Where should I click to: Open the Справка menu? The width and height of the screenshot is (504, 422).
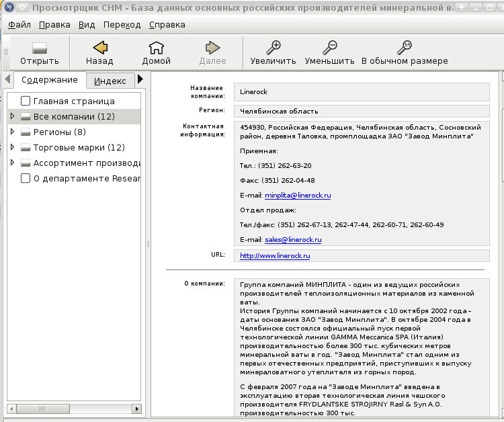(x=167, y=25)
